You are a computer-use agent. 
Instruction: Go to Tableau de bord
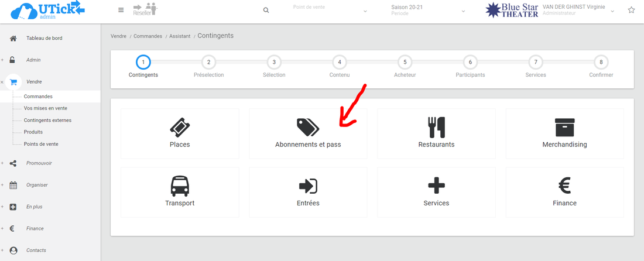(x=44, y=38)
